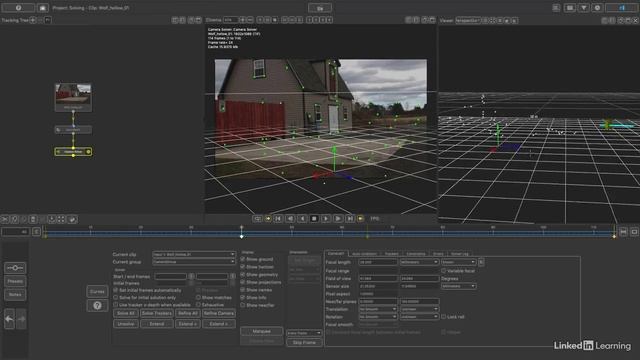Step one frame backward
This screenshot has height=360, width=640.
(x=290, y=219)
